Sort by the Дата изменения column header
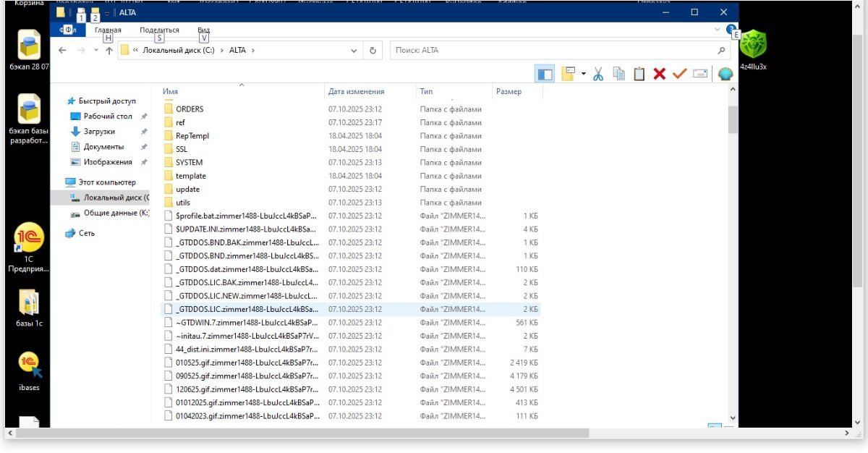Screen dimensions: 868x453 pos(356,92)
